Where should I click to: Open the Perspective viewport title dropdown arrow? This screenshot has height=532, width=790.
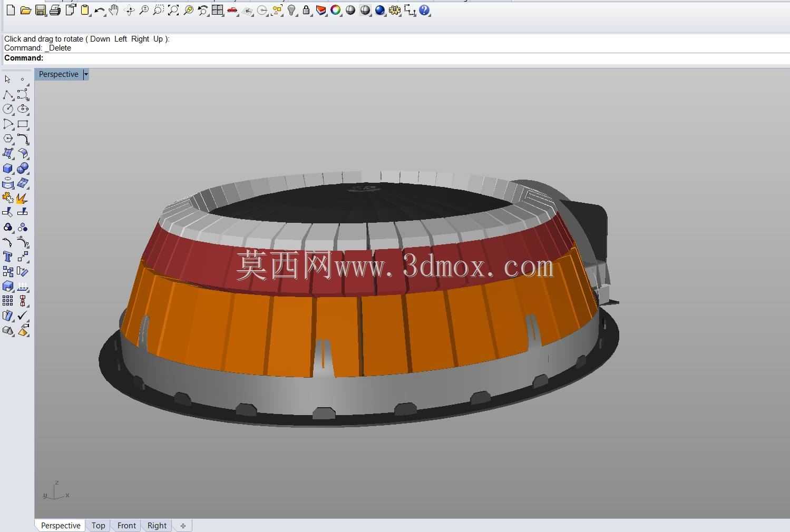(86, 74)
